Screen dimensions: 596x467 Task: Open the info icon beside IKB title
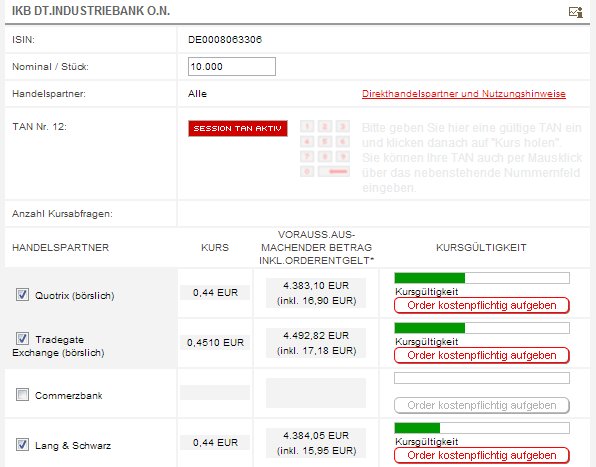pos(575,12)
